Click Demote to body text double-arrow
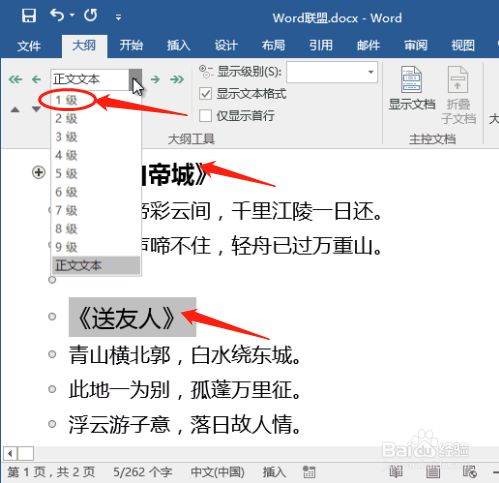Image resolution: width=499 pixels, height=483 pixels. point(177,79)
